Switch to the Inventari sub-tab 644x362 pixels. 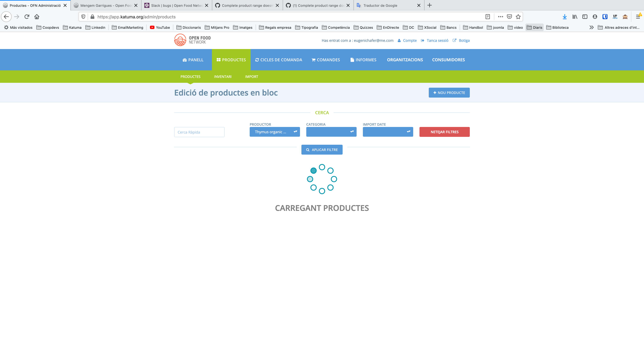coord(222,77)
